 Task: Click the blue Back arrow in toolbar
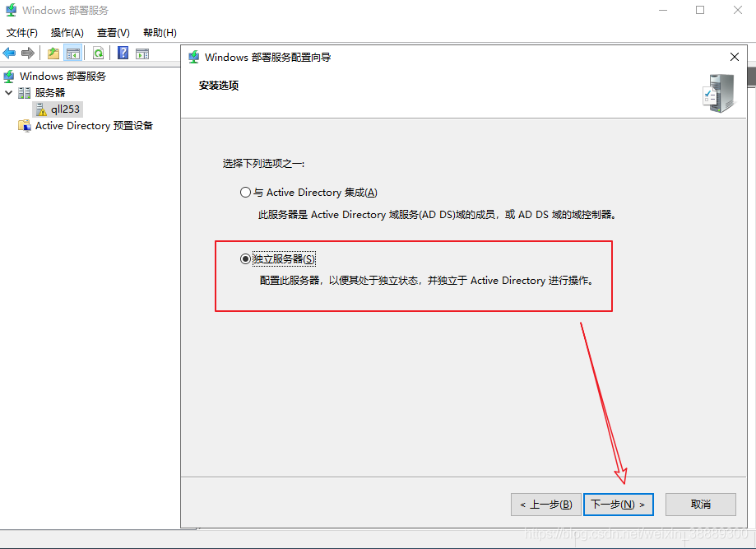(x=9, y=54)
